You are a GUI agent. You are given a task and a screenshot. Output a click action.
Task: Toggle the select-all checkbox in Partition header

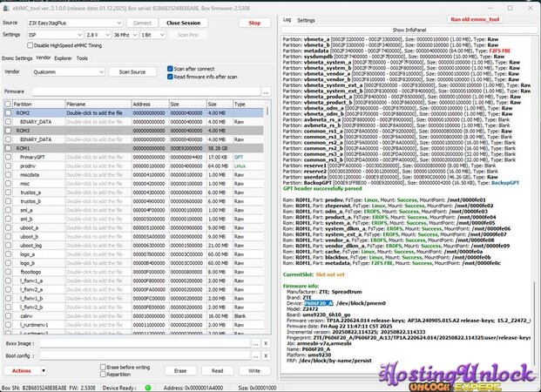[x=7, y=104]
